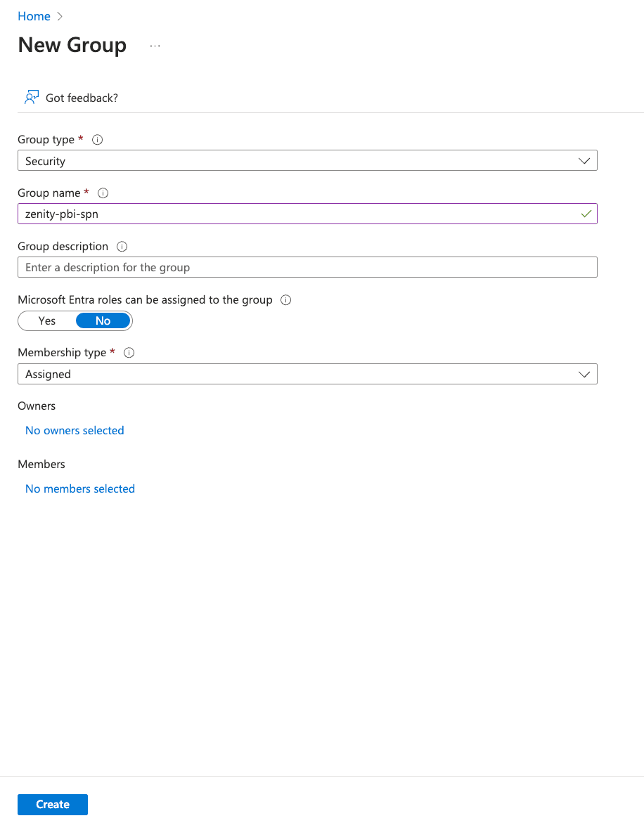Expand the Membership type Assigned dropdown

point(307,374)
